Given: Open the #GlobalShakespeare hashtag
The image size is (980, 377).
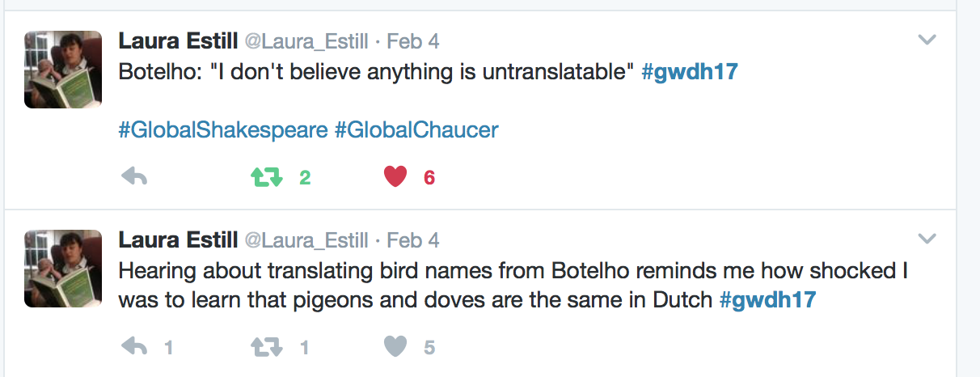Looking at the screenshot, I should coord(223,129).
